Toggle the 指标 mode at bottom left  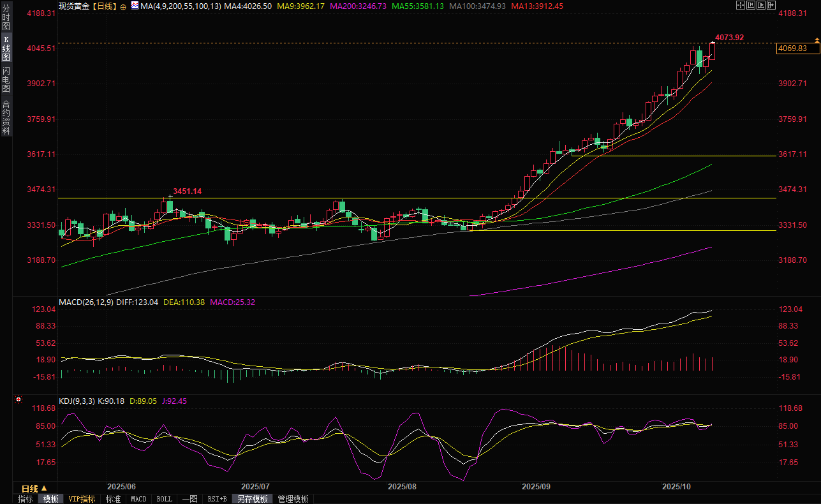point(26,499)
